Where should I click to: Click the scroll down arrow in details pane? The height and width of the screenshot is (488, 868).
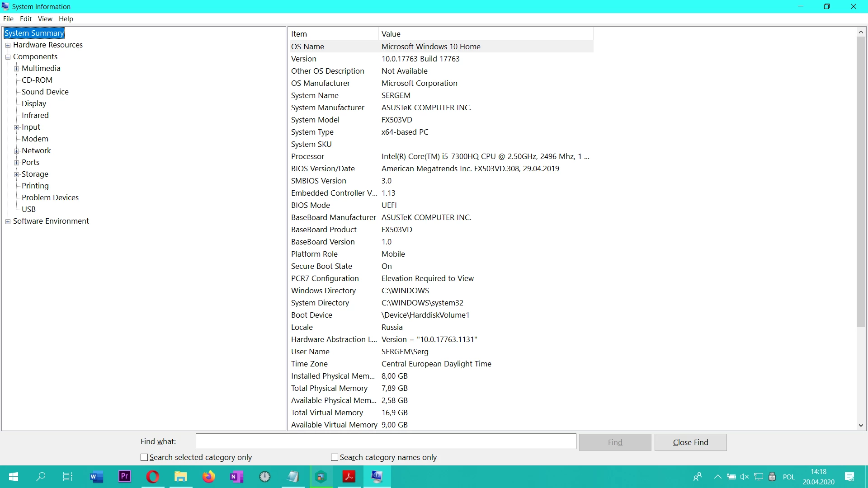click(x=861, y=425)
